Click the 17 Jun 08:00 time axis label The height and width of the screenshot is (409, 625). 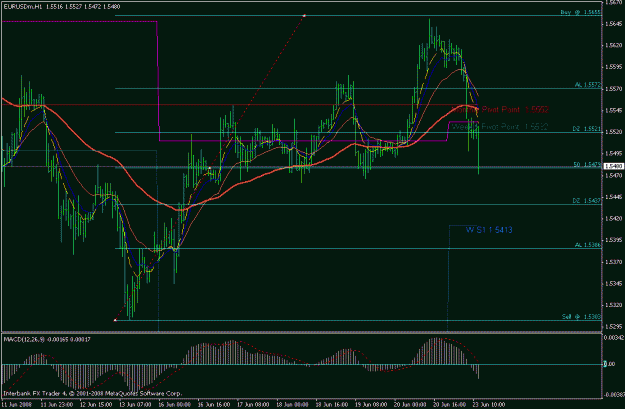coord(253,404)
